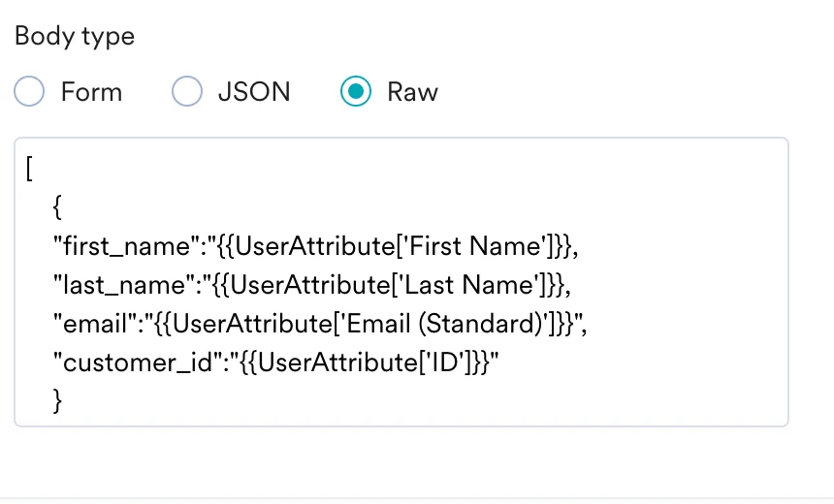The width and height of the screenshot is (834, 504).
Task: Select the Form radio button
Action: 29,91
